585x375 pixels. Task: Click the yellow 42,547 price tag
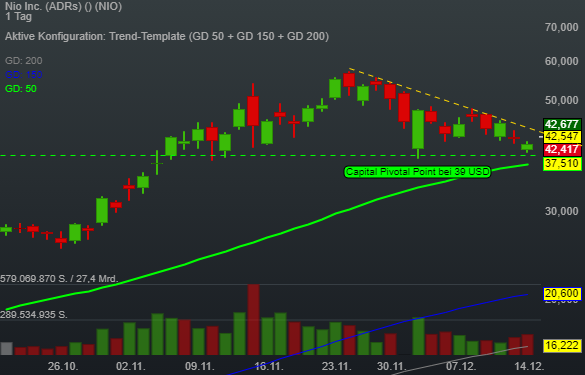tap(562, 137)
